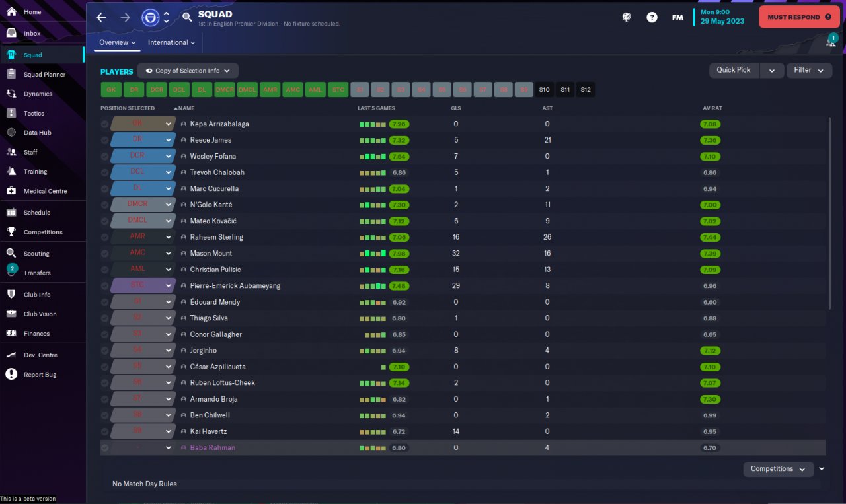Image resolution: width=846 pixels, height=504 pixels.
Task: Open the Finances icon
Action: [11, 334]
